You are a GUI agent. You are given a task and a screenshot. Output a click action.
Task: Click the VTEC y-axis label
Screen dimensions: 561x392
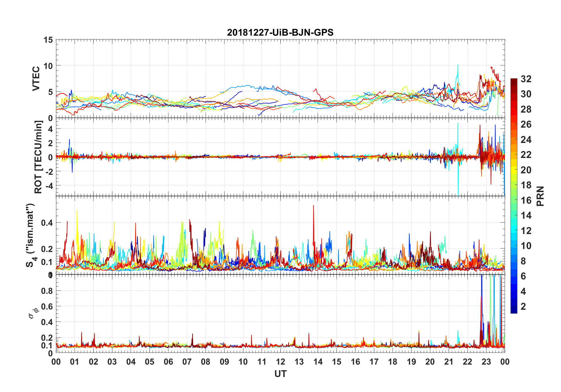coord(36,79)
